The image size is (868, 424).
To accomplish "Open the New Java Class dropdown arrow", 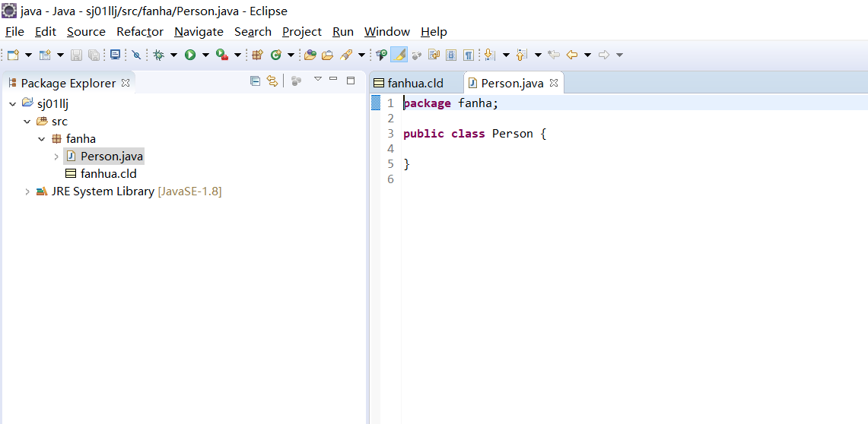I will click(x=290, y=55).
